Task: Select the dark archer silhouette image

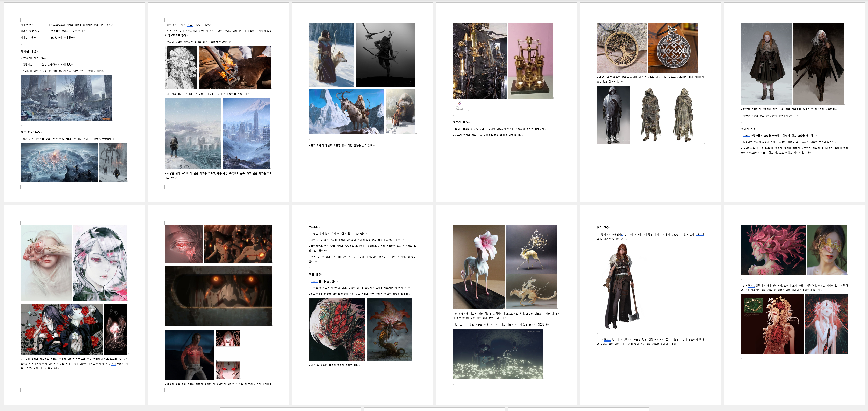Action: click(385, 55)
